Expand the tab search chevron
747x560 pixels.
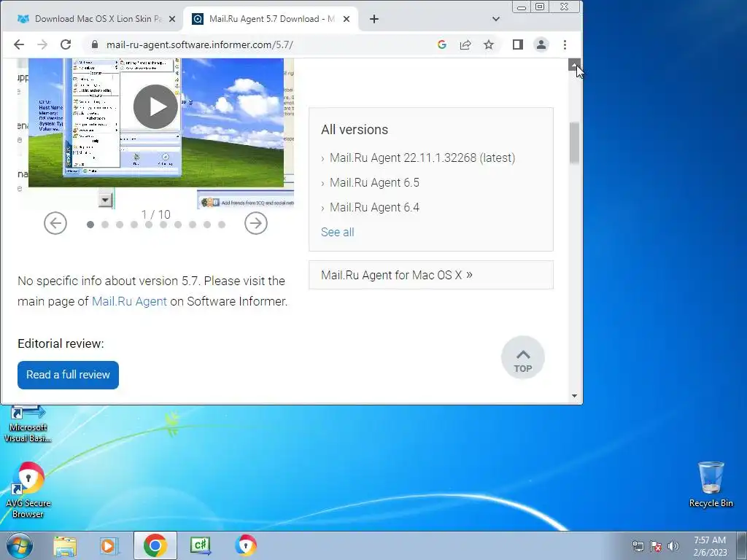click(x=496, y=19)
